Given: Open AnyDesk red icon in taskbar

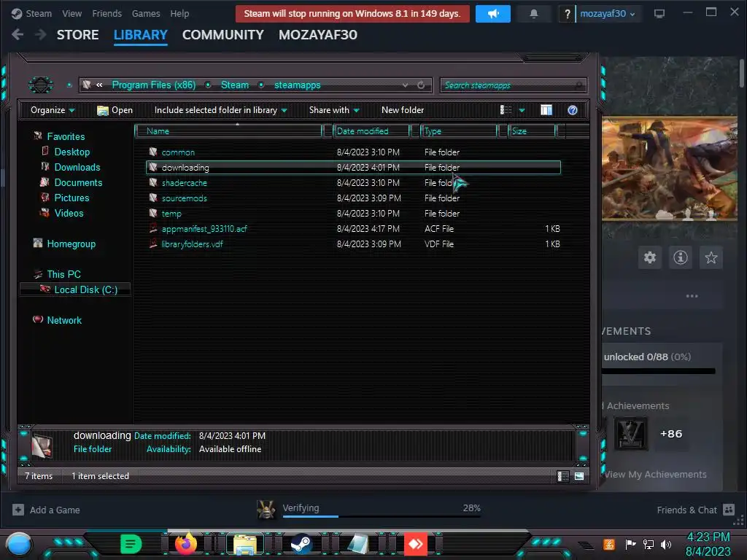Looking at the screenshot, I should [x=415, y=544].
